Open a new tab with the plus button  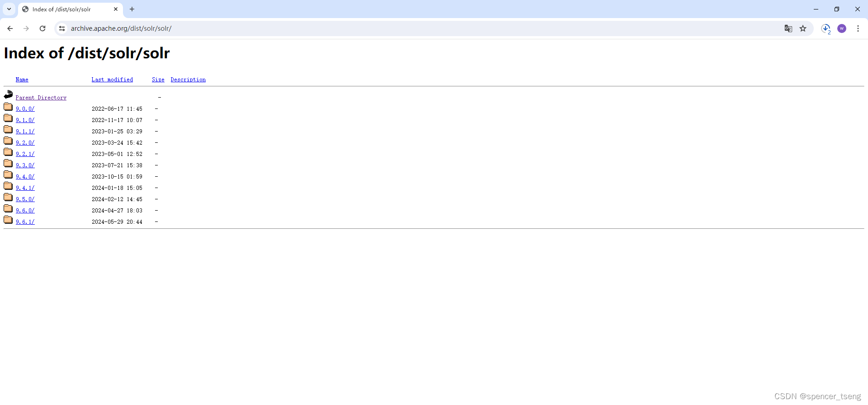(132, 9)
